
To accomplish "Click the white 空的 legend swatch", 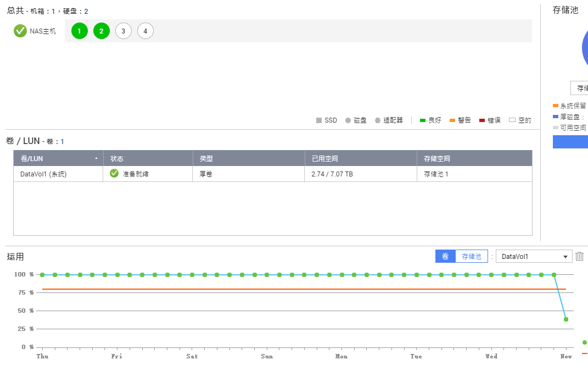I will pos(512,120).
